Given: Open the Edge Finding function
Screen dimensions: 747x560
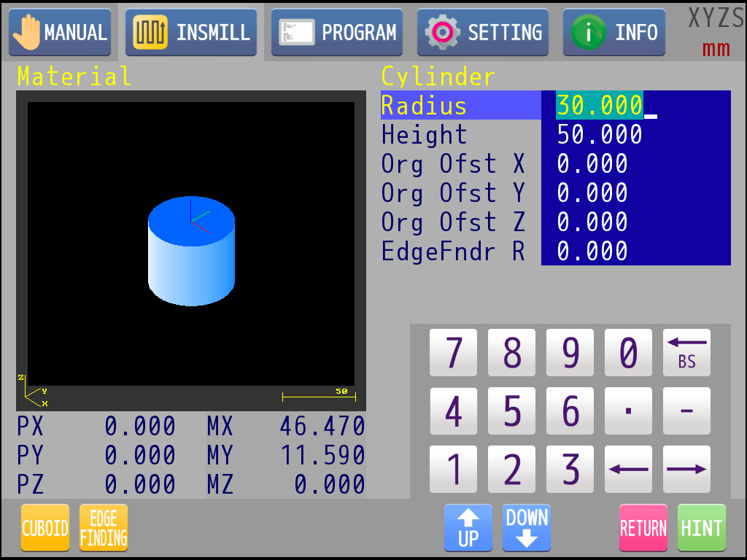Looking at the screenshot, I should [x=104, y=528].
